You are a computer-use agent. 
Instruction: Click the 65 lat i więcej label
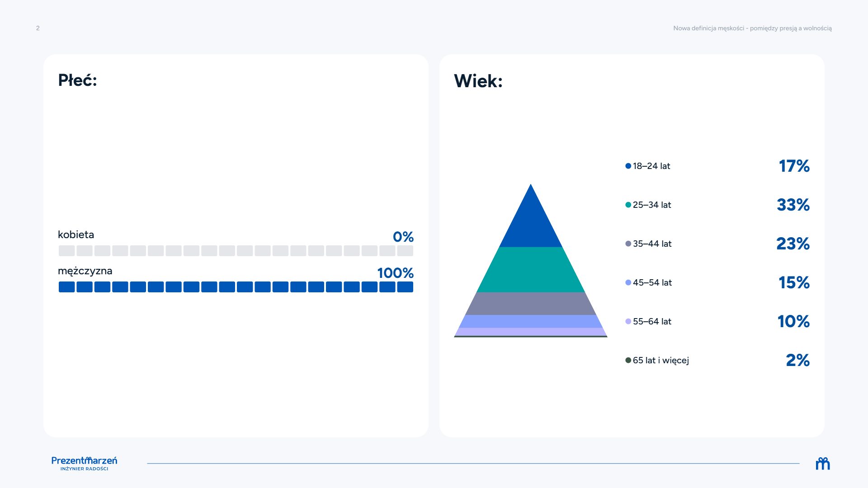(661, 360)
